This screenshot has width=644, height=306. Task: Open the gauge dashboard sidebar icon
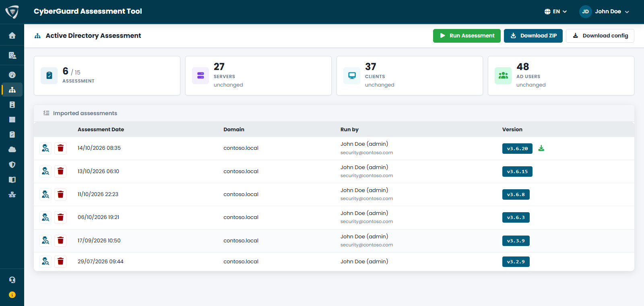(x=12, y=75)
